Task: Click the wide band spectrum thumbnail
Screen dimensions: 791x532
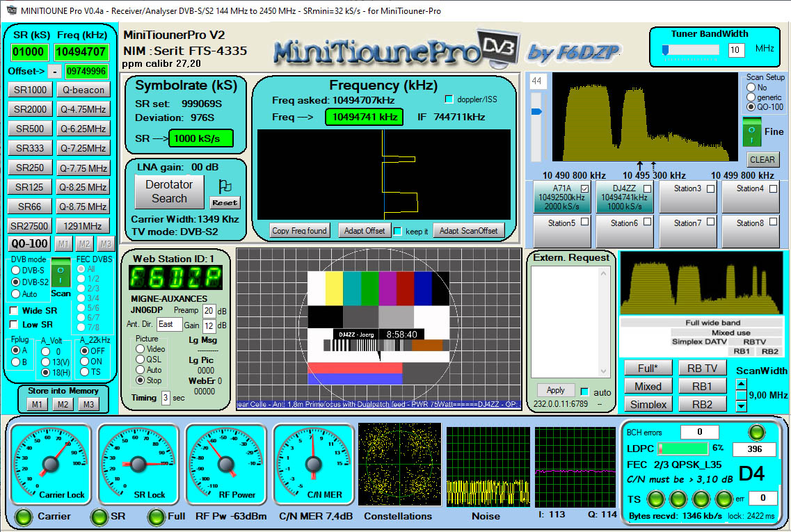Action: point(701,284)
